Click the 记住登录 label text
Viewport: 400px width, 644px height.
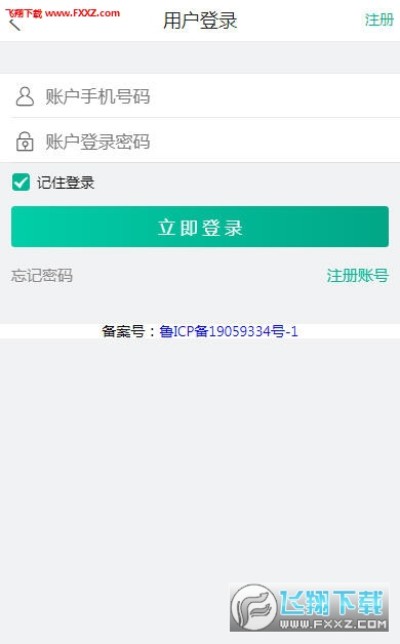coord(66,183)
